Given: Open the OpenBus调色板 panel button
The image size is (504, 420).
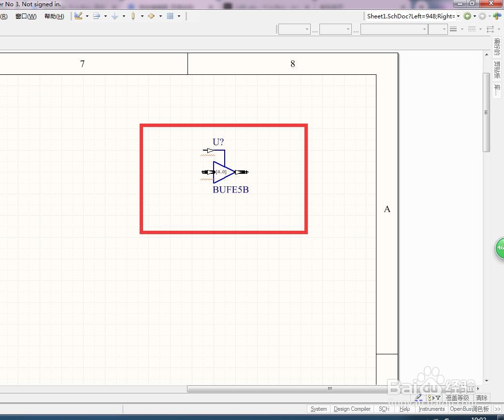Looking at the screenshot, I should click(469, 409).
